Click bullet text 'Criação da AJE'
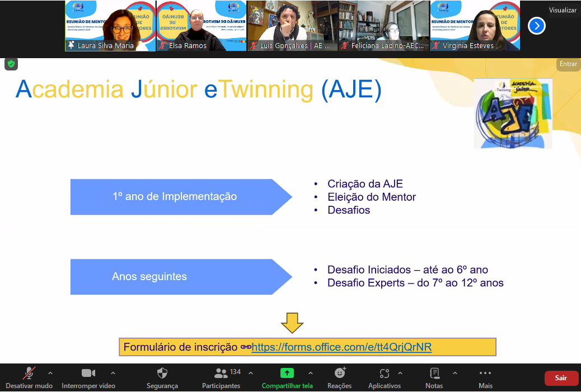Image resolution: width=581 pixels, height=392 pixels. click(365, 183)
